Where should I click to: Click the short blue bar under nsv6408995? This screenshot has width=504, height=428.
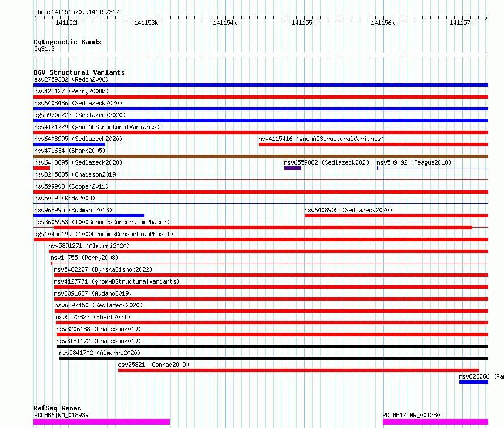pos(70,144)
